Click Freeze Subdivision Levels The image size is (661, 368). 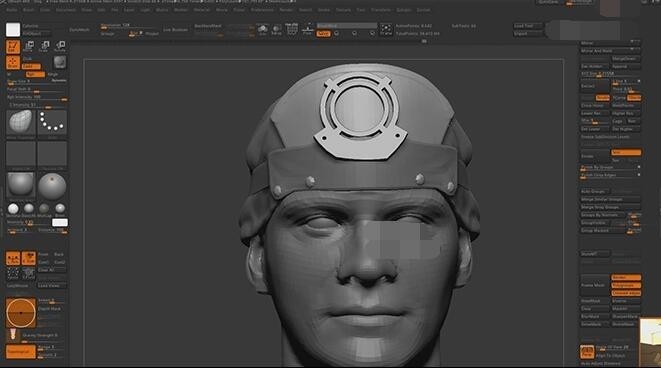point(610,137)
